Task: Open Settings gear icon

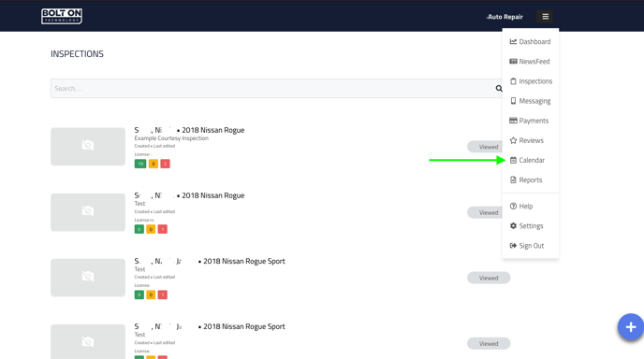Action: click(513, 225)
